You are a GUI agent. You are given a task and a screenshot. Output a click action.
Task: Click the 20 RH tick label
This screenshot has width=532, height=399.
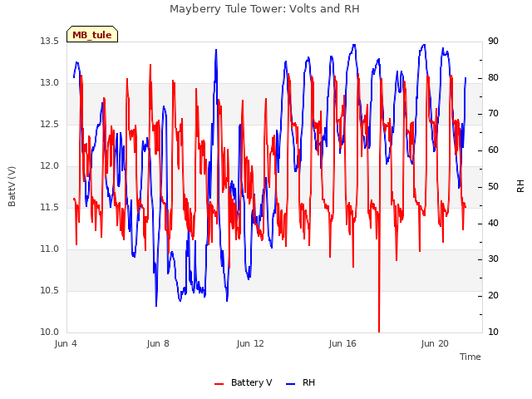[493, 296]
